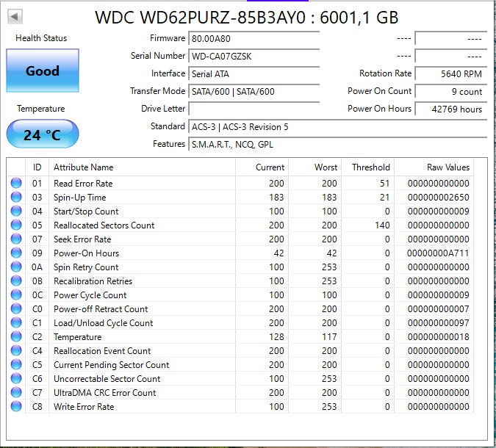Click the Firmware field showing 80.00A80

[x=254, y=39]
